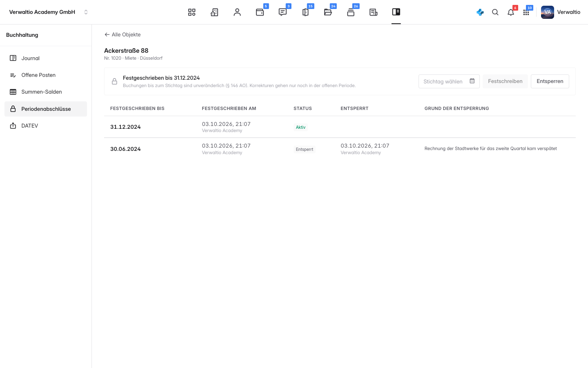Click the Festgeschrieben bis column header
Screen dimensions: 588x368
tap(137, 108)
